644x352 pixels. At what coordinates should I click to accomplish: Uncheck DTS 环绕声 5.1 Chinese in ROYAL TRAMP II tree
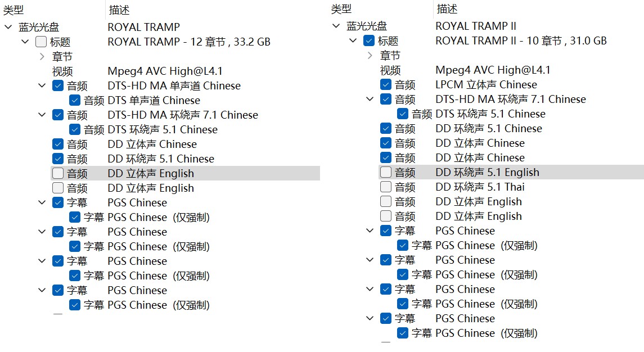click(x=403, y=114)
